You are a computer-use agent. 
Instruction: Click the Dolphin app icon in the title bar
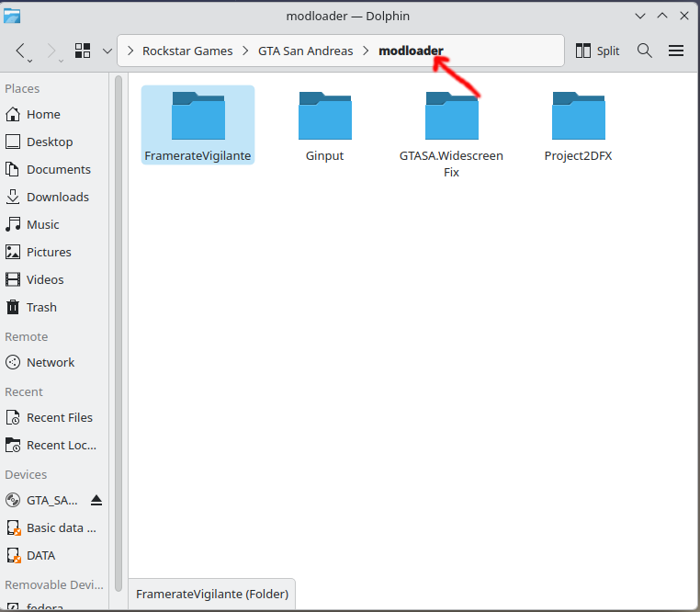(x=12, y=16)
